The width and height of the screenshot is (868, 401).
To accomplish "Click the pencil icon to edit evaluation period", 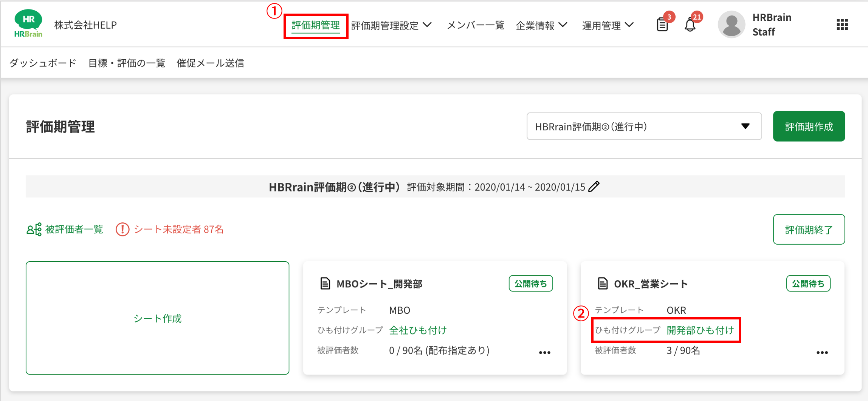I will pos(594,187).
